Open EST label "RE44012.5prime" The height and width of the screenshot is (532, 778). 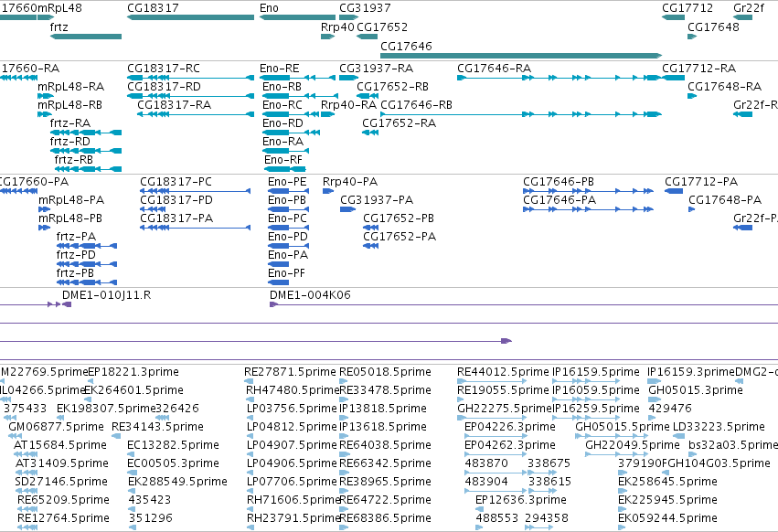pos(503,372)
